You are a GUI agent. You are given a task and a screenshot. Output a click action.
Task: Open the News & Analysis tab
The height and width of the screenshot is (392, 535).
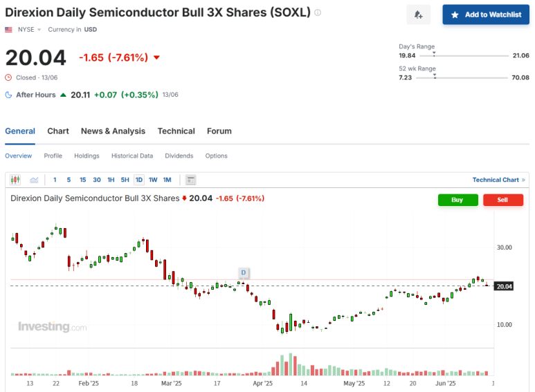113,131
